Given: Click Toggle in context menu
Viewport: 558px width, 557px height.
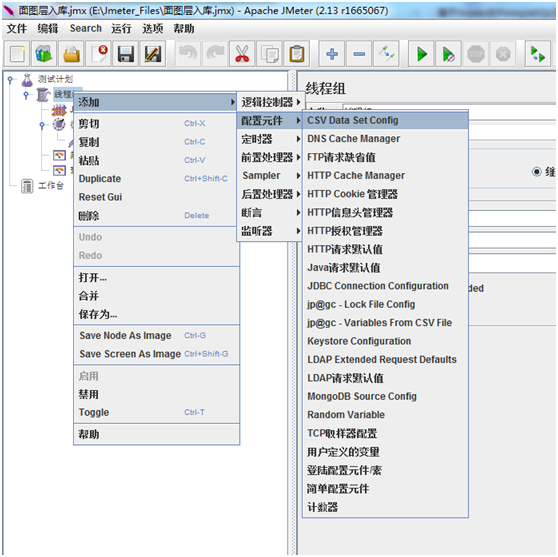Looking at the screenshot, I should coord(156,412).
